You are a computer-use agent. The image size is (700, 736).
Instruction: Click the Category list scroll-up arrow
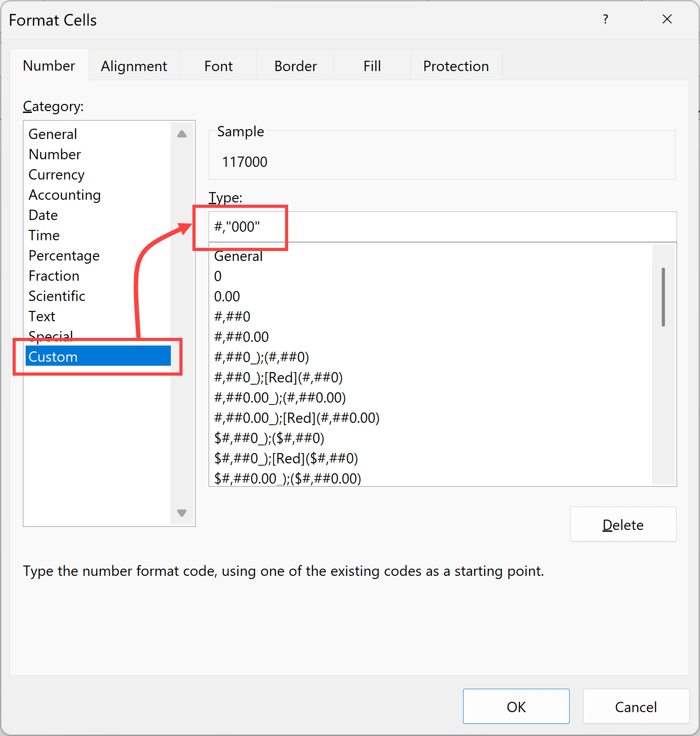[182, 134]
